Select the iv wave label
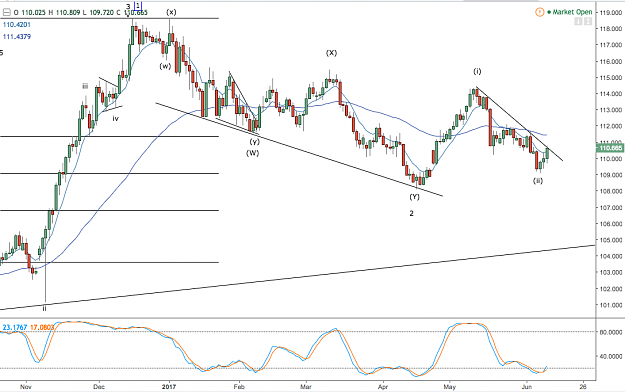 click(x=115, y=118)
